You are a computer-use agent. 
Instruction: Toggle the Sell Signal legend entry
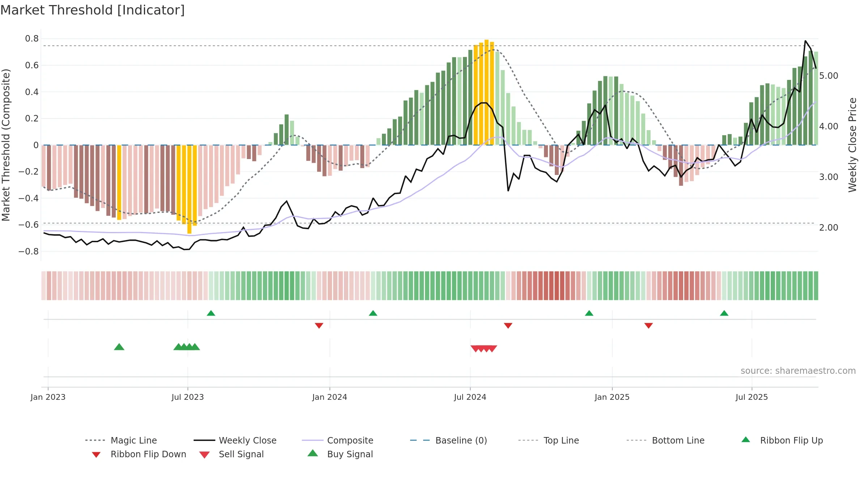point(231,454)
